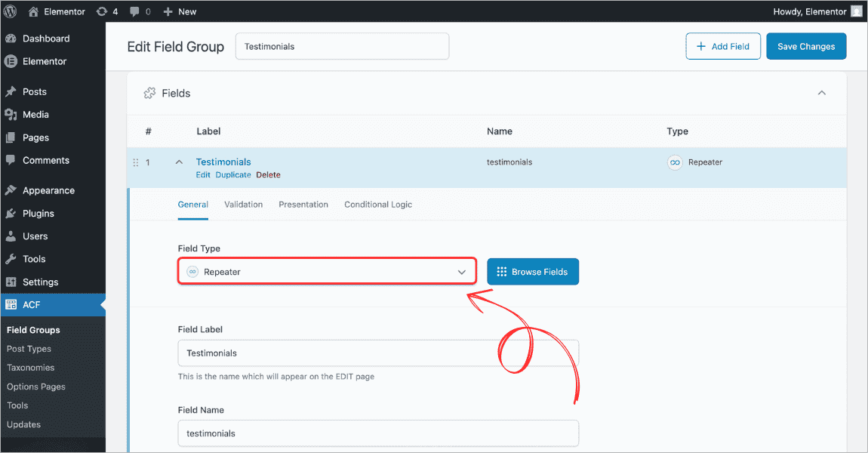Open the Elementor site home link
This screenshot has height=453, width=868.
click(57, 11)
